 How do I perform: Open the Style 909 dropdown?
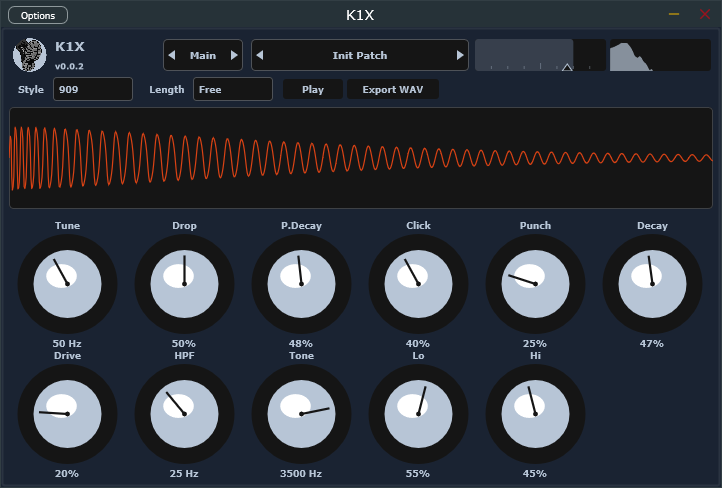(x=93, y=89)
